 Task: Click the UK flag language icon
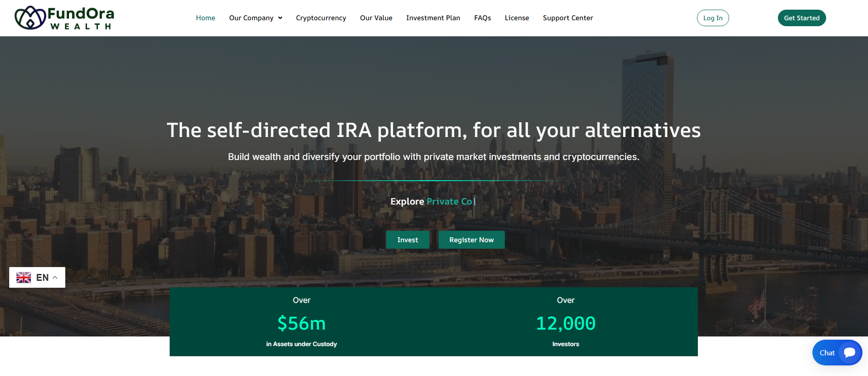[24, 278]
